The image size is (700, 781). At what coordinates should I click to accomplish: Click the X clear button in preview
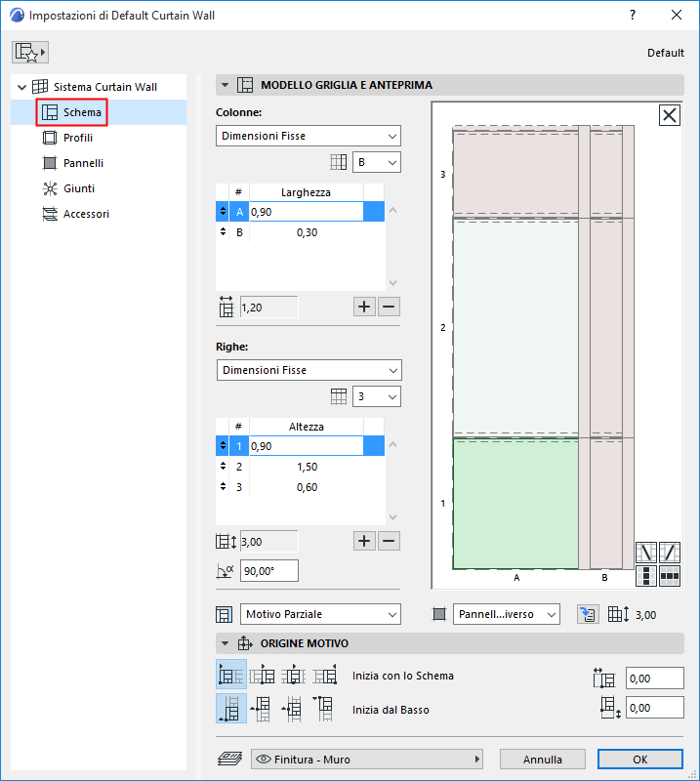point(669,115)
